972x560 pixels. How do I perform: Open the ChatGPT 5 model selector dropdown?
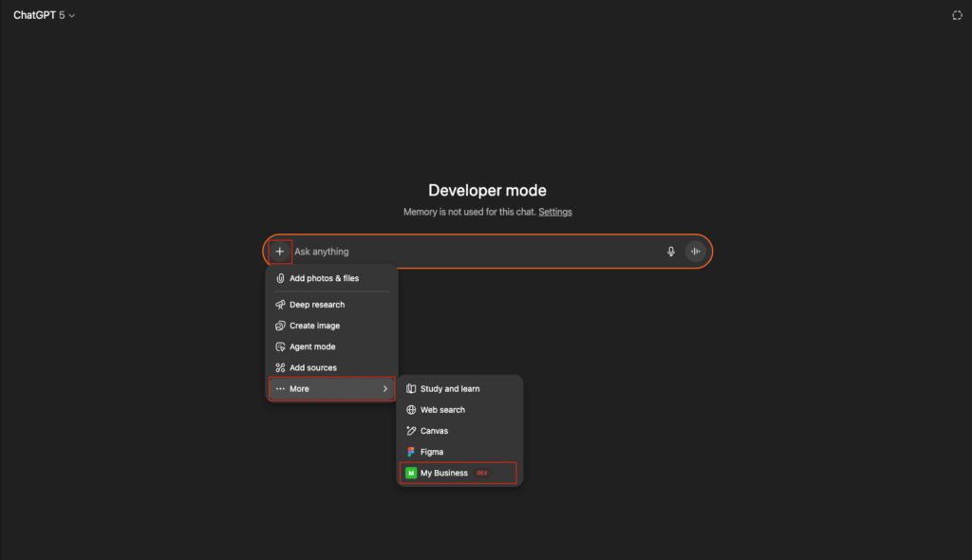(44, 15)
